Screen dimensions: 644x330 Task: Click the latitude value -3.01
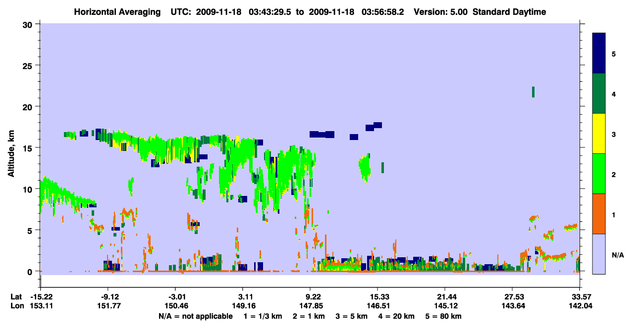coord(176,297)
